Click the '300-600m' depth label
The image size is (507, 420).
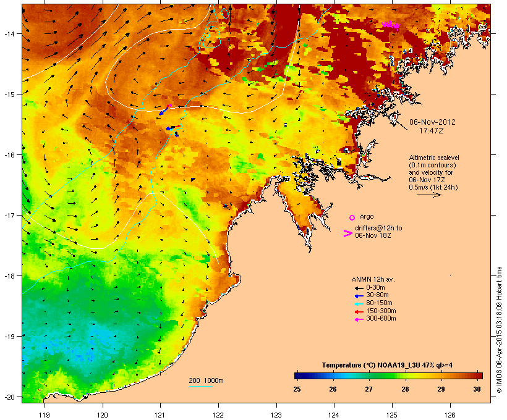point(381,319)
